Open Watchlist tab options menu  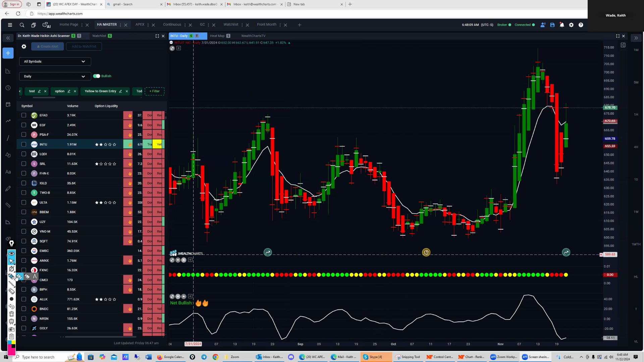tap(242, 25)
